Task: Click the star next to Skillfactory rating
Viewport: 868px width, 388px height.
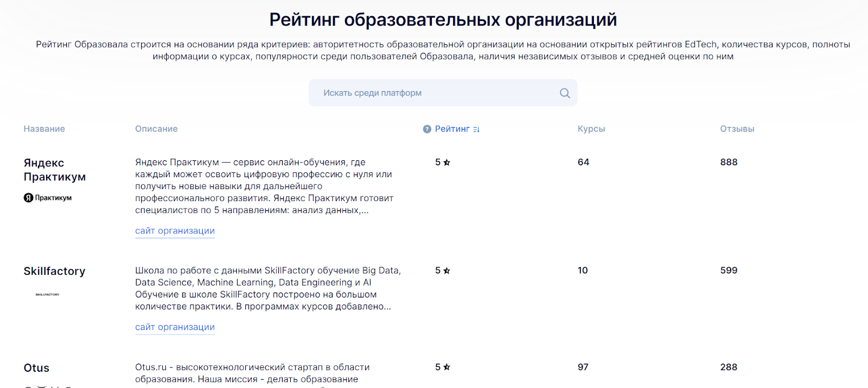Action: point(447,271)
